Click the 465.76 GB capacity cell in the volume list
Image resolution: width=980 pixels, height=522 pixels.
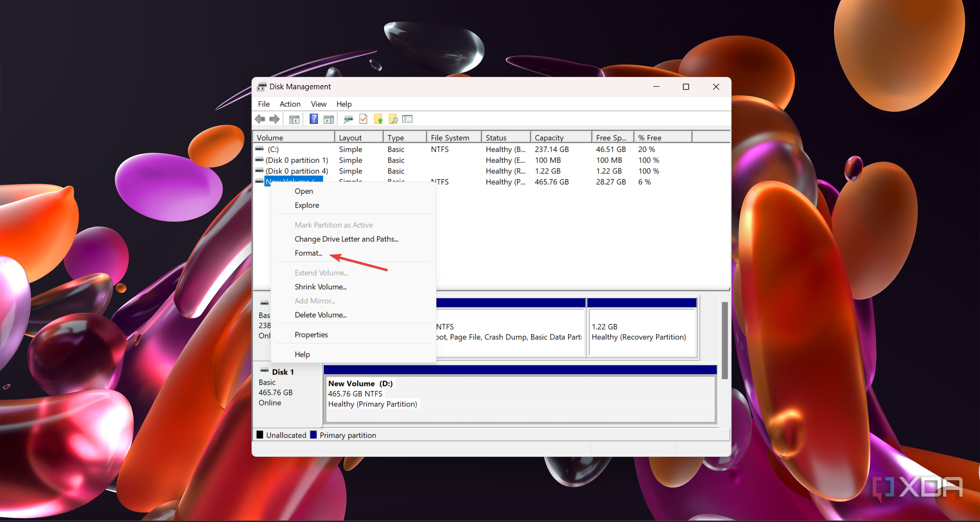click(552, 182)
